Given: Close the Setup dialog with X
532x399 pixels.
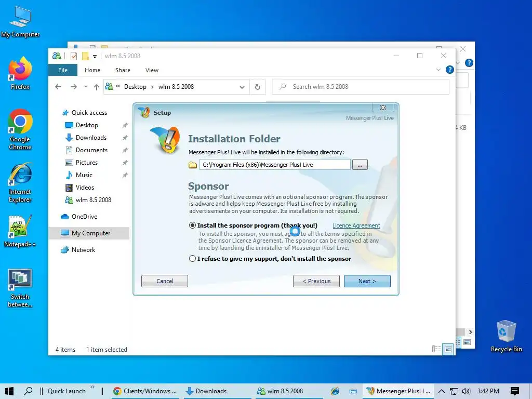Looking at the screenshot, I should coord(383,108).
